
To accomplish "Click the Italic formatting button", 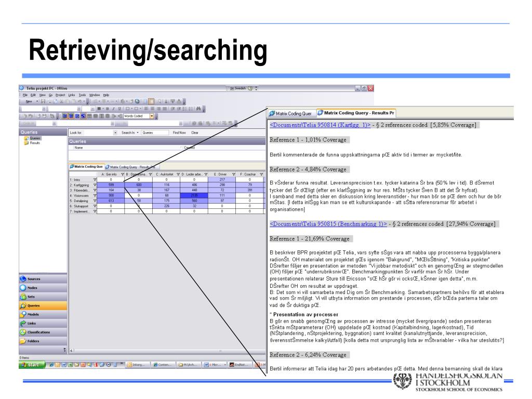I will (113, 109).
